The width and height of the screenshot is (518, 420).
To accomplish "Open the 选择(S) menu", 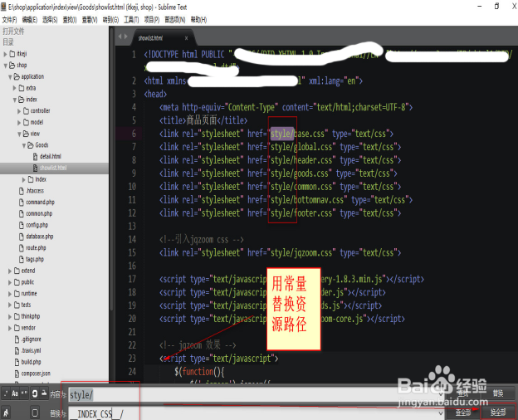I will pyautogui.click(x=50, y=20).
